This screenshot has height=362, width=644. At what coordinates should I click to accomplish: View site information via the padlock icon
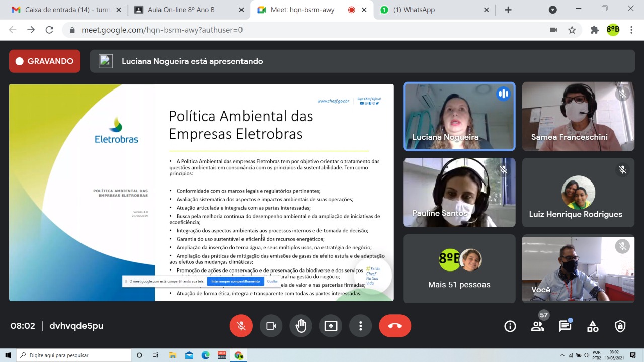coord(72,30)
